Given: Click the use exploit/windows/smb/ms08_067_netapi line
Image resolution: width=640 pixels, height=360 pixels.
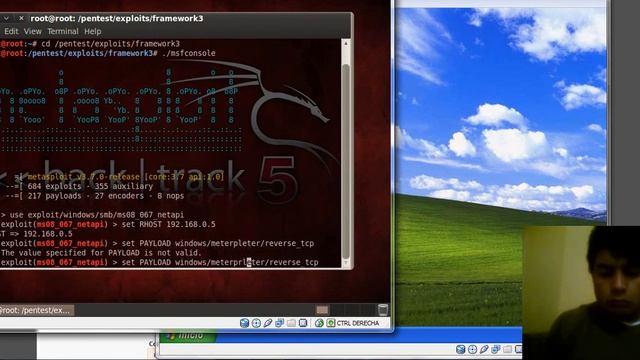Looking at the screenshot, I should pos(97,215).
